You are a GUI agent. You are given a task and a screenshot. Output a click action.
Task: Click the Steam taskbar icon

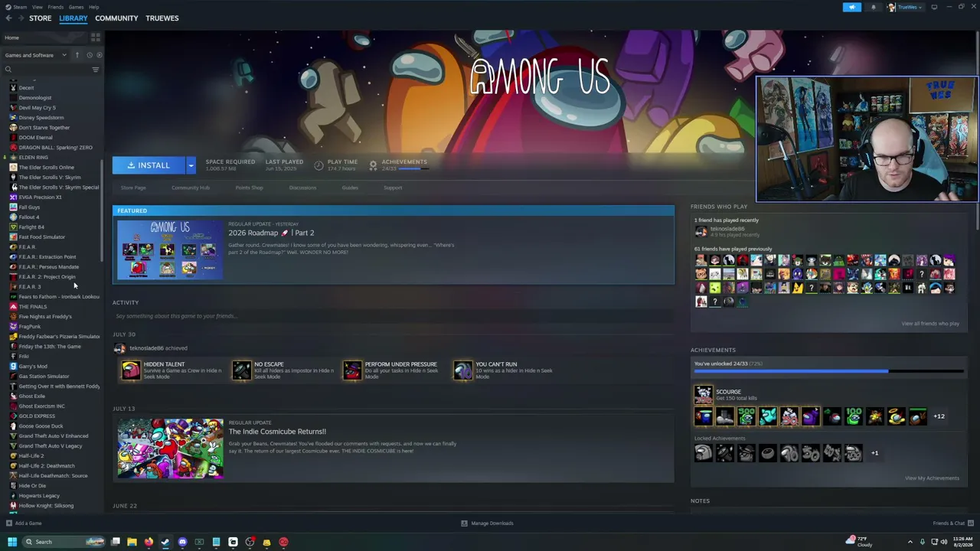click(x=165, y=543)
